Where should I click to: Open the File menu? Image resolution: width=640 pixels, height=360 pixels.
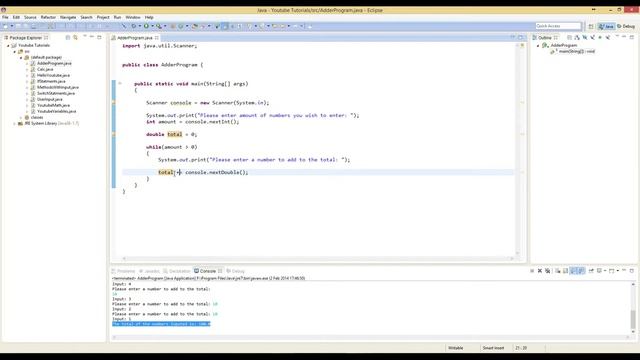tap(5, 18)
